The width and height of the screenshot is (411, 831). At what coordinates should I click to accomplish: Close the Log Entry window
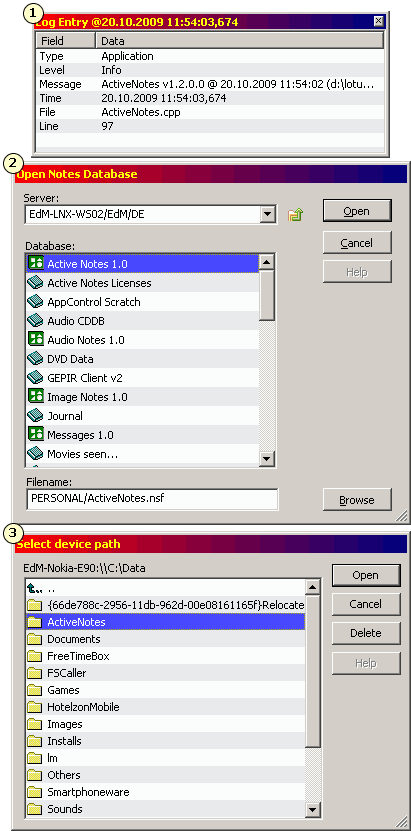click(378, 22)
